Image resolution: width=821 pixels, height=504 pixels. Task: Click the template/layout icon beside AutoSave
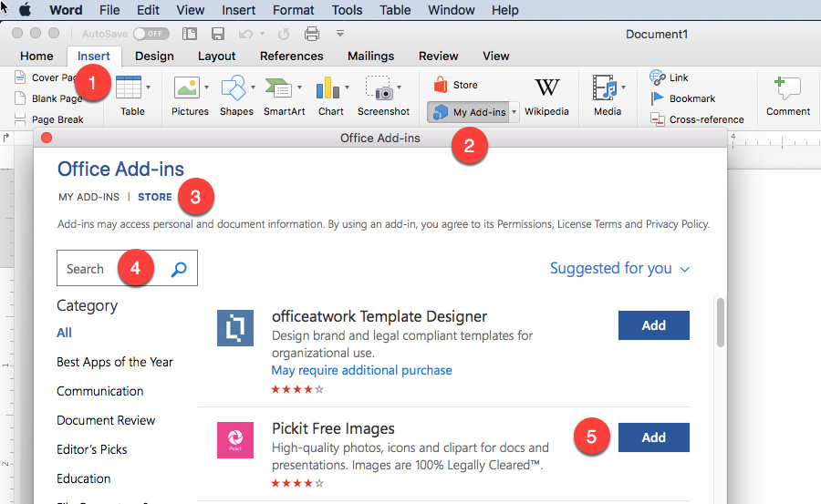click(190, 34)
